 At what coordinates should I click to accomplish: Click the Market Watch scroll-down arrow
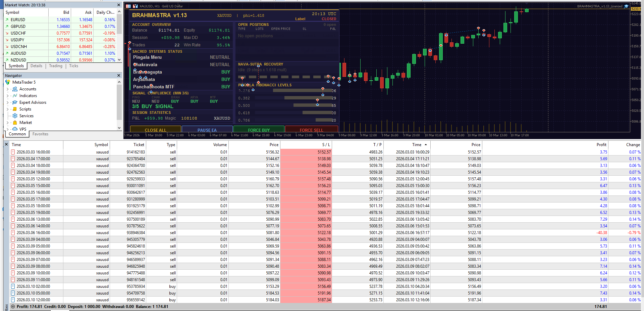click(x=119, y=60)
